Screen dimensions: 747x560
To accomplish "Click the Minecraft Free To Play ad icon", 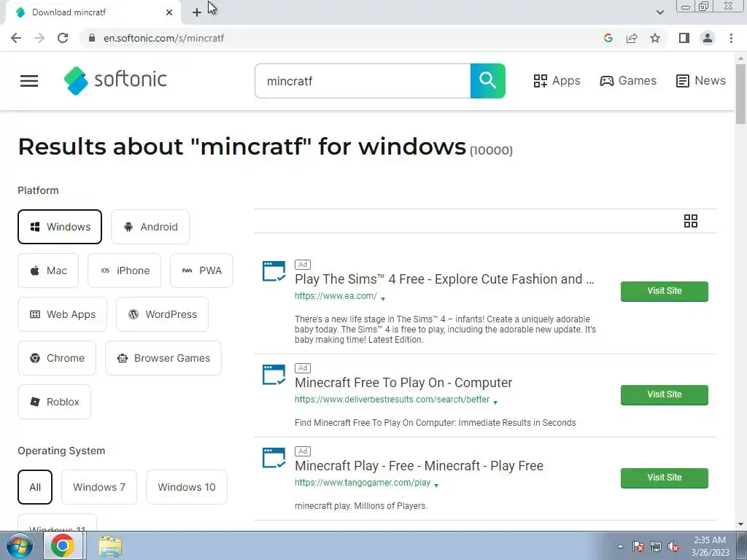I will (274, 375).
